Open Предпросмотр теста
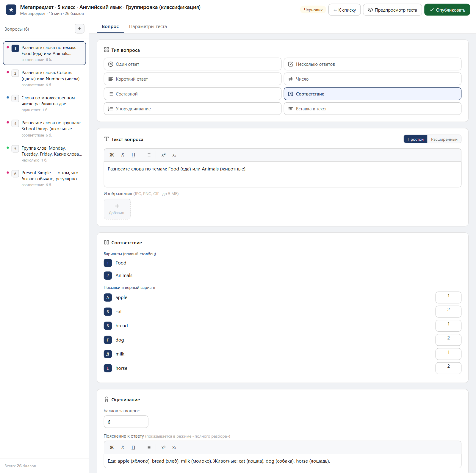 (392, 10)
